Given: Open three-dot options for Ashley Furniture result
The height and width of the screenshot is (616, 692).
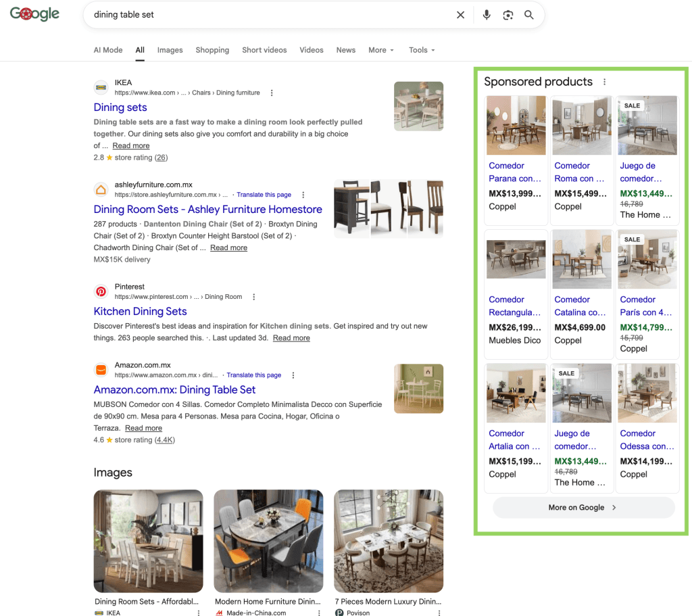Looking at the screenshot, I should pyautogui.click(x=303, y=195).
